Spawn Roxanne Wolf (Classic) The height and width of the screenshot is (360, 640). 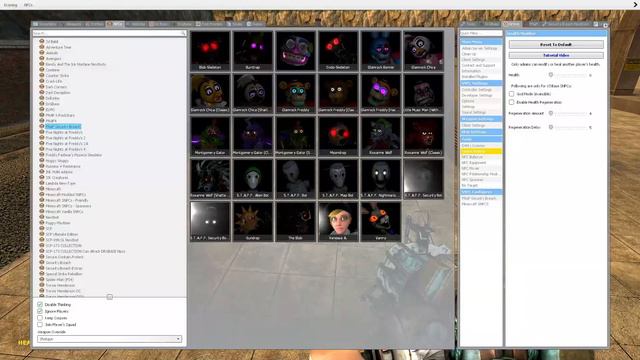[x=423, y=136]
